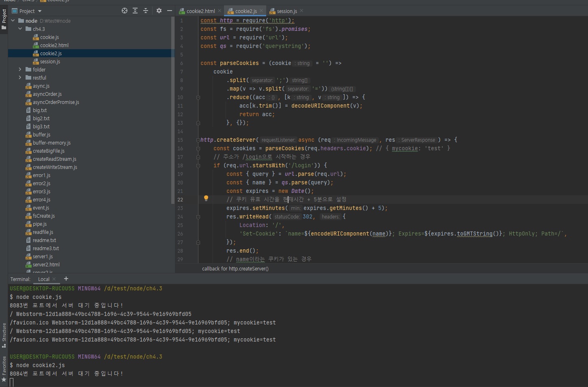Screen dimensions: 588x387
Task: Click the yellow light bulb intention icon
Action: [x=206, y=199]
